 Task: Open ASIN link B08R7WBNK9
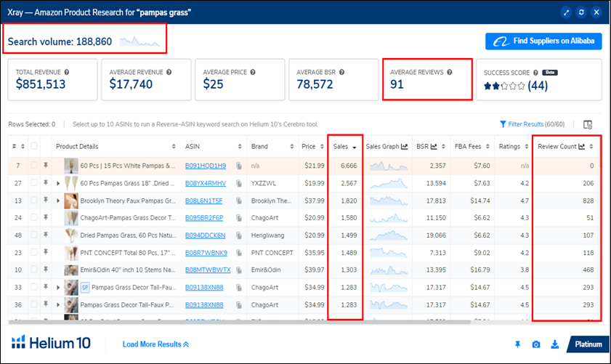(x=206, y=253)
